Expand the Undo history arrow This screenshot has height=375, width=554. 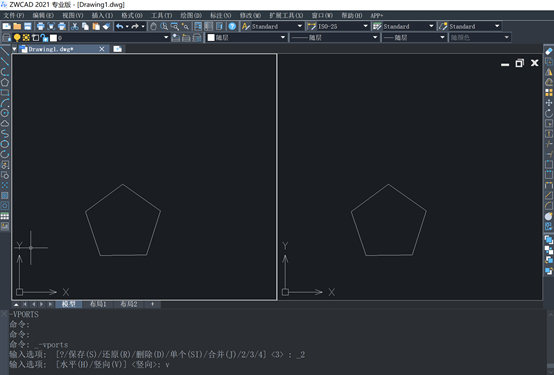[127, 26]
